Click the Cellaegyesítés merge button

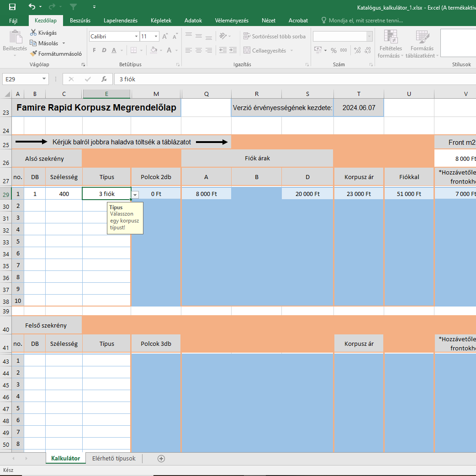(x=265, y=51)
